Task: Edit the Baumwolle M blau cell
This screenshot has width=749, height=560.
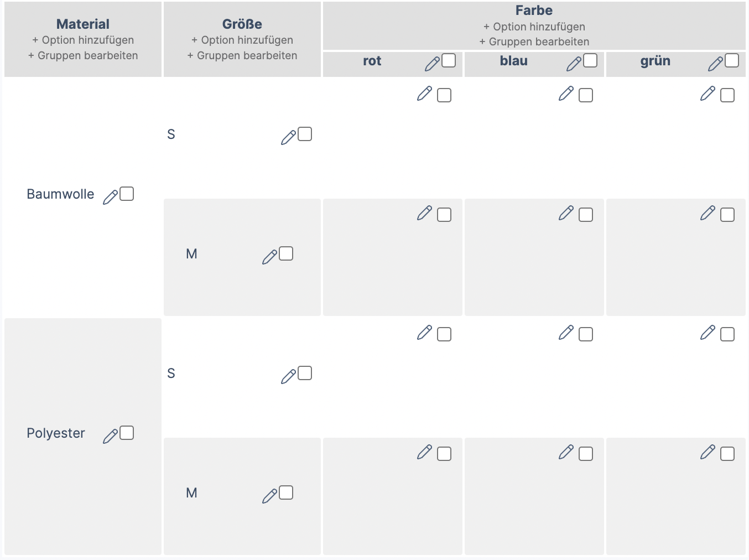Action: [566, 213]
